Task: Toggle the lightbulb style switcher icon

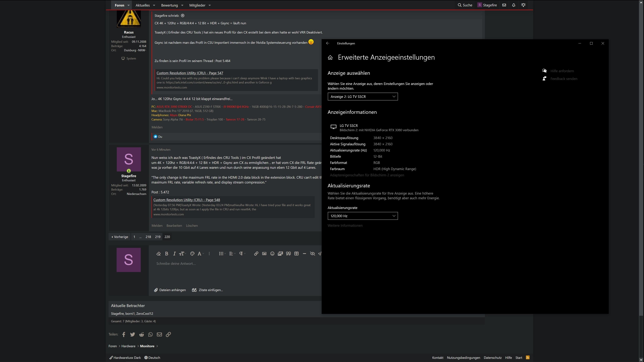Action: [x=523, y=5]
